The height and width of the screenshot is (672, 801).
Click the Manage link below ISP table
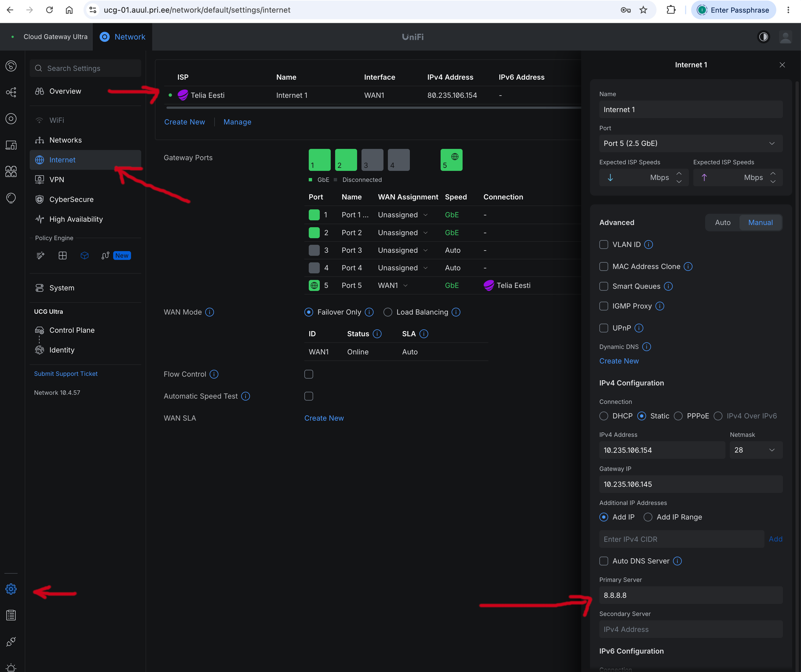(237, 122)
